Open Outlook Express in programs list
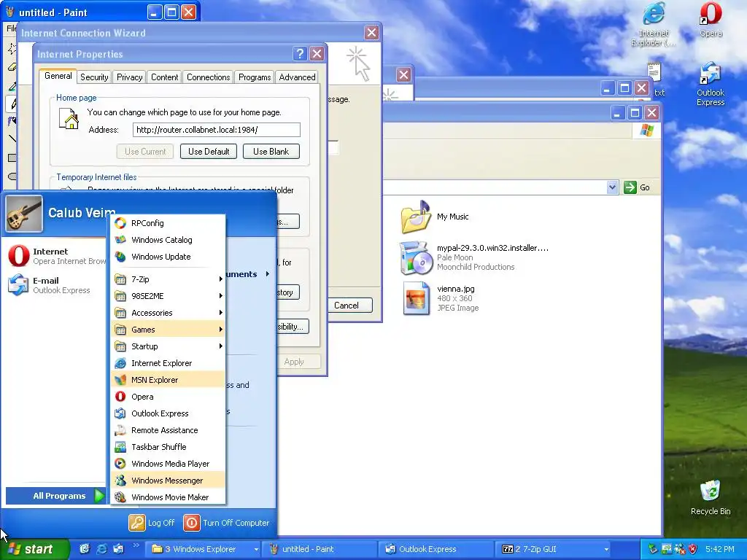 pyautogui.click(x=168, y=413)
